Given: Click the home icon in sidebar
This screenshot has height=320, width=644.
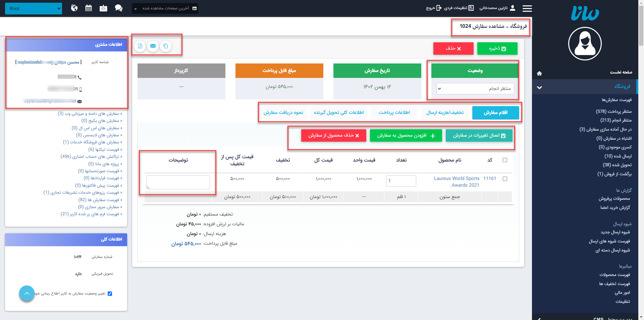Looking at the screenshot, I should [x=539, y=73].
